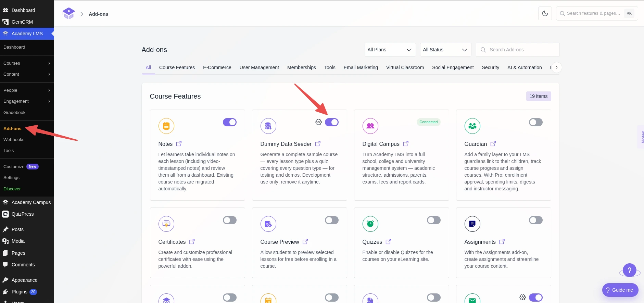
Task: Toggle dark mode moon icon
Action: point(545,13)
